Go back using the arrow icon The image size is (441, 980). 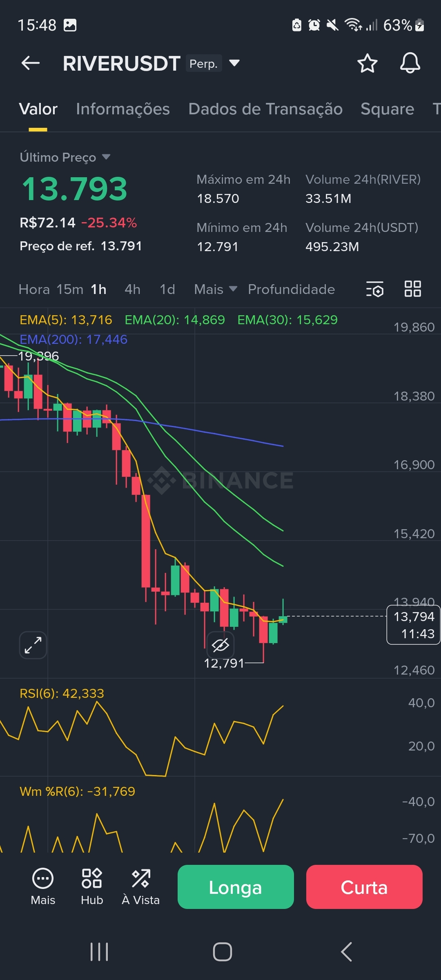point(31,63)
